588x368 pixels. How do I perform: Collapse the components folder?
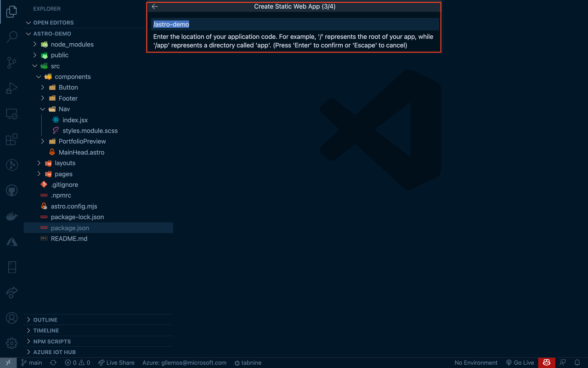[x=98, y=76]
